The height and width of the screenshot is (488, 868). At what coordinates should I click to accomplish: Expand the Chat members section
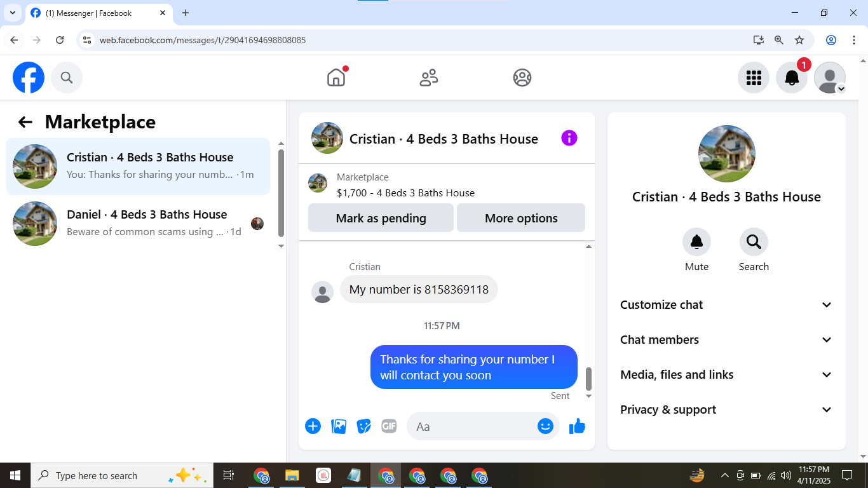click(726, 340)
